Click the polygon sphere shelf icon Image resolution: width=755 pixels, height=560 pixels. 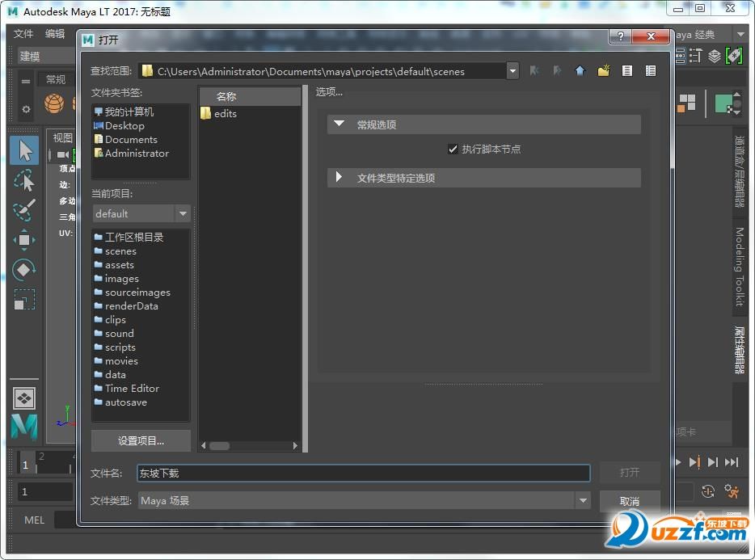54,103
